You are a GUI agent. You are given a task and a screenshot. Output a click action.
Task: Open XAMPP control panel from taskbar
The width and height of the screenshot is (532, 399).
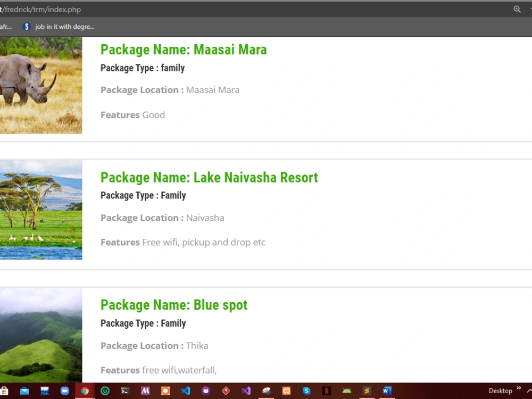(286, 391)
